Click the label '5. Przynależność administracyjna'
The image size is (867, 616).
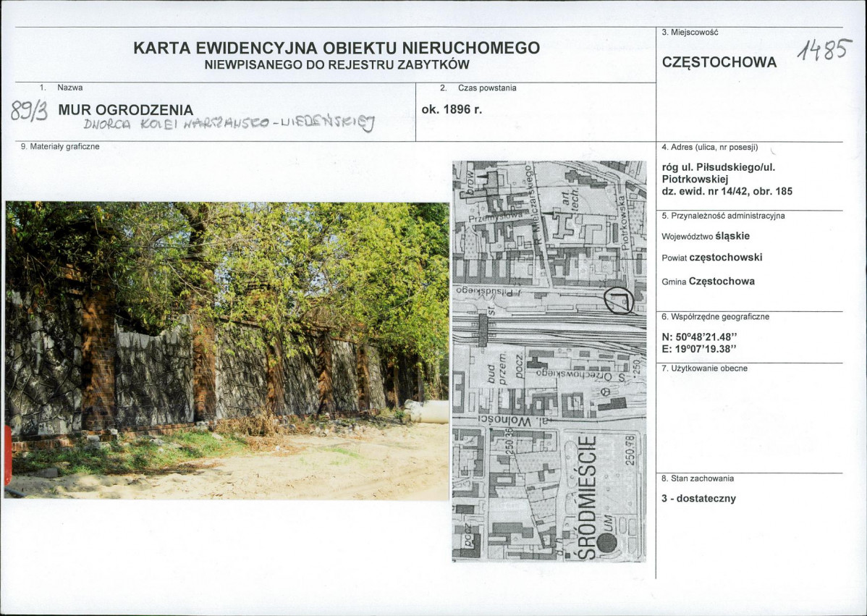[723, 216]
